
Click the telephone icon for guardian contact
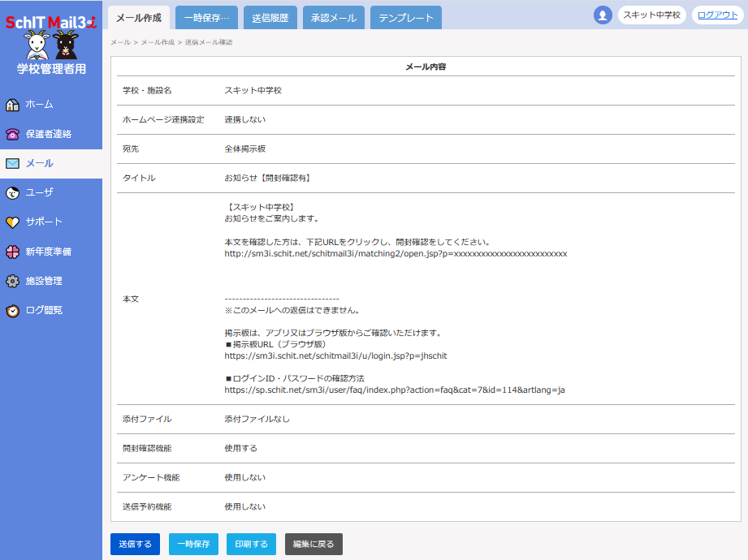click(12, 134)
